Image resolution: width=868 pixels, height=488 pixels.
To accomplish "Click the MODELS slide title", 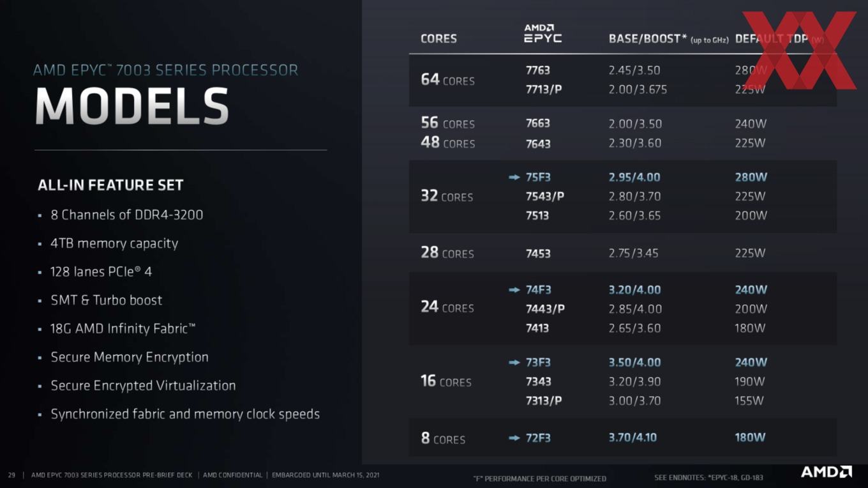I will coord(132,106).
